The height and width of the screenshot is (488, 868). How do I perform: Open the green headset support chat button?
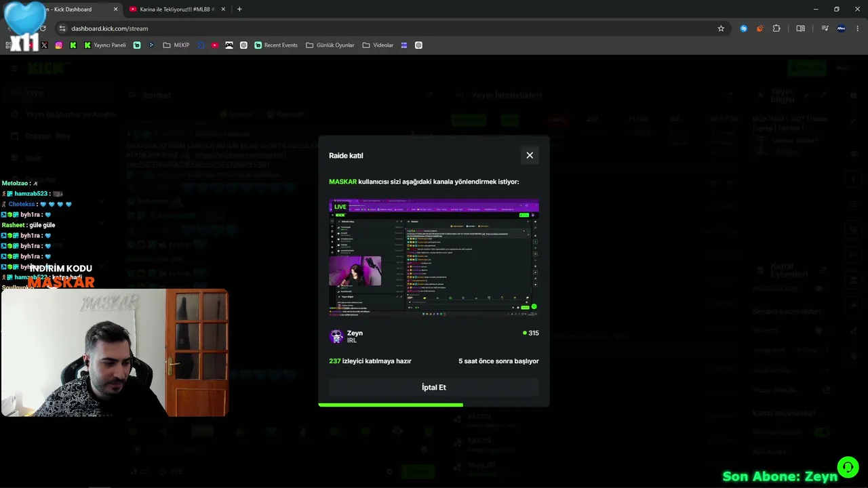coord(848,467)
